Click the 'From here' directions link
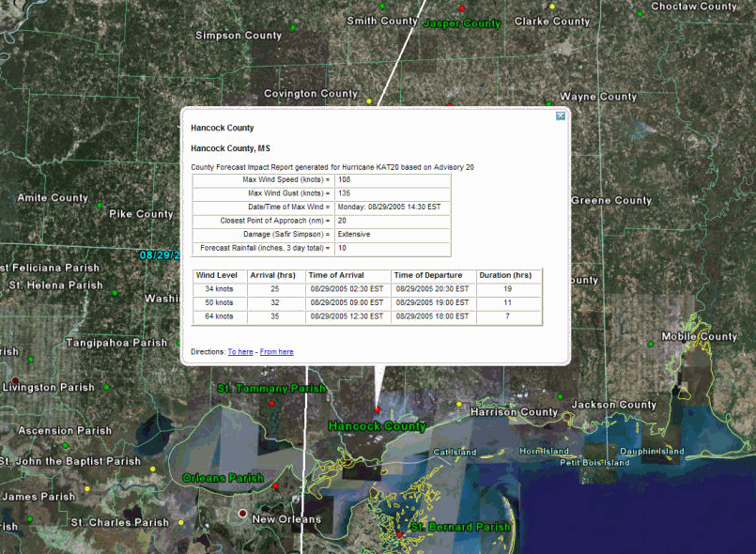This screenshot has width=756, height=554. pos(277,352)
